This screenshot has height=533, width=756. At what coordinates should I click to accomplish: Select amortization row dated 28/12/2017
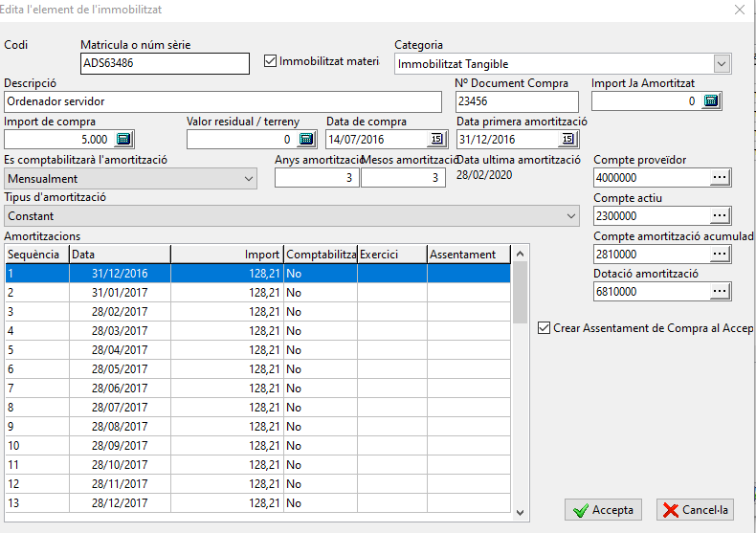258,503
